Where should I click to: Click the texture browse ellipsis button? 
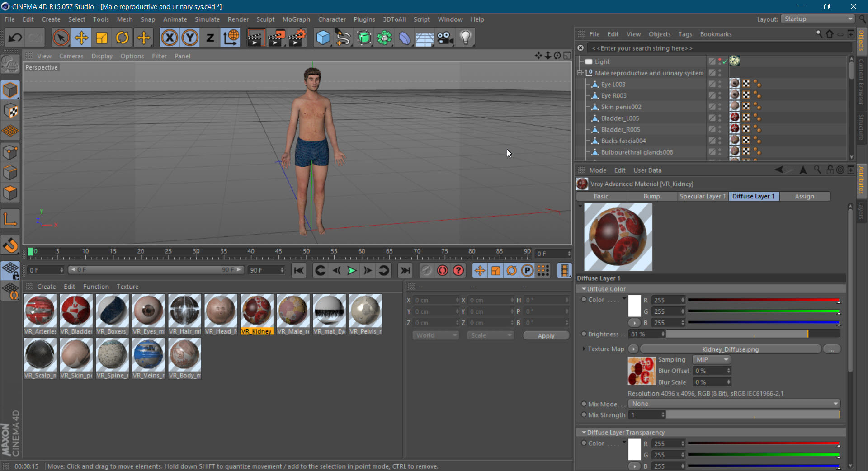[831, 349]
